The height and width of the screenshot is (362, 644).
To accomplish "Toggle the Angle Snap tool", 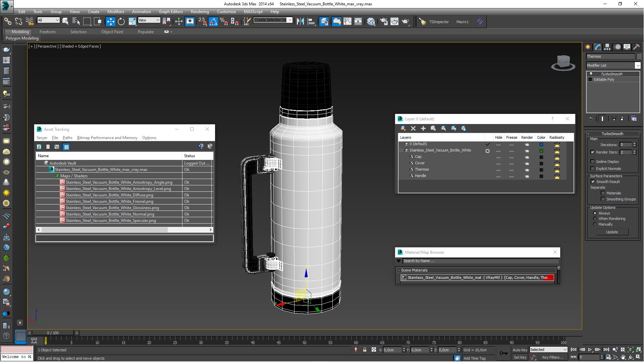I will coord(213,21).
